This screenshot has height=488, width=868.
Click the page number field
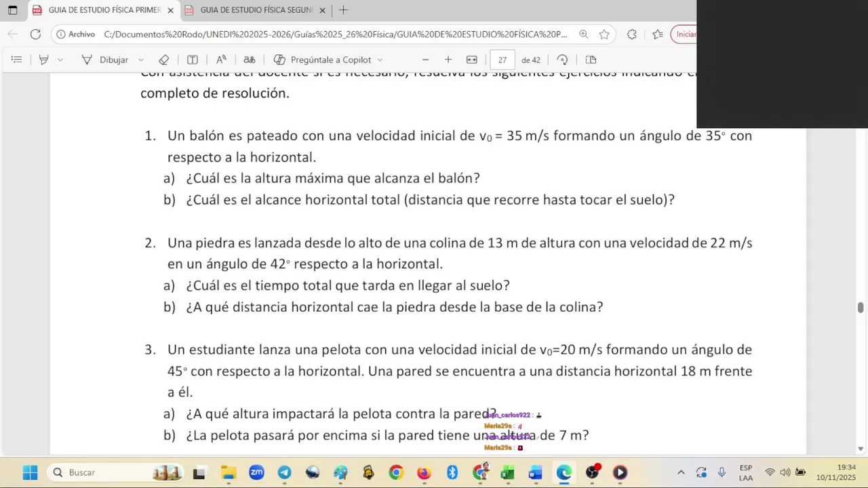point(502,60)
